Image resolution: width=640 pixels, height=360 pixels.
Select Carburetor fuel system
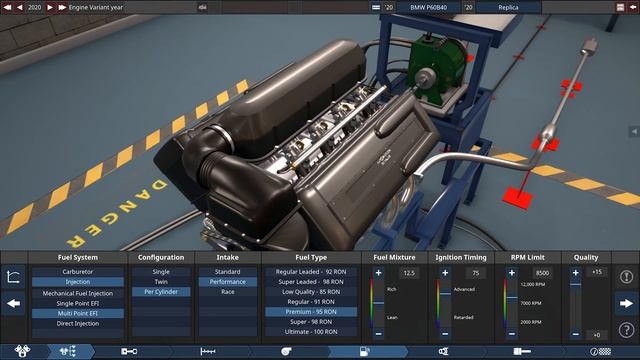[x=78, y=271]
